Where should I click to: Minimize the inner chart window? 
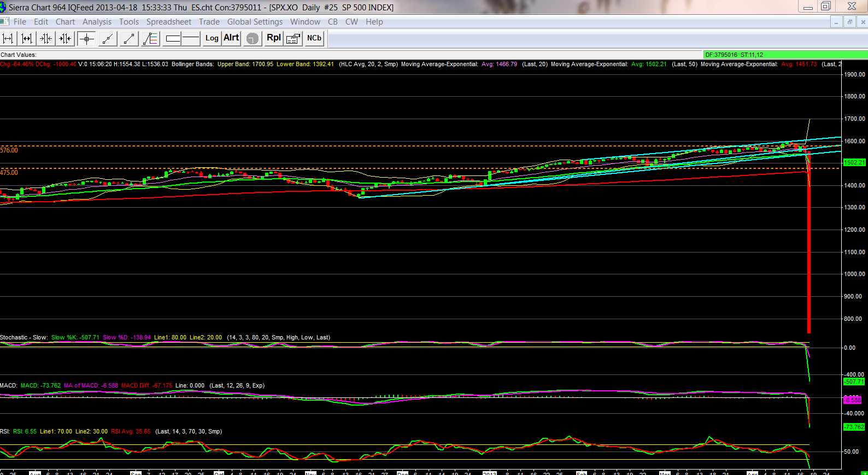[836, 22]
